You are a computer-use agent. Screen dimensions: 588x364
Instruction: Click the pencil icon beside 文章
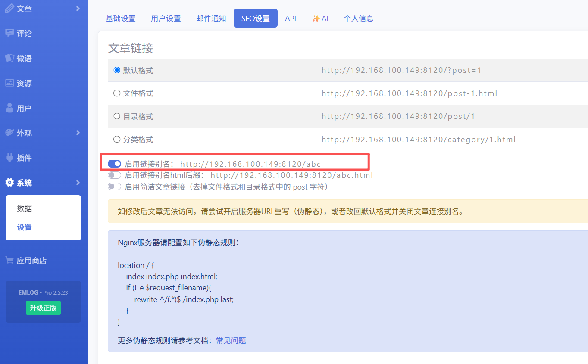(9, 8)
